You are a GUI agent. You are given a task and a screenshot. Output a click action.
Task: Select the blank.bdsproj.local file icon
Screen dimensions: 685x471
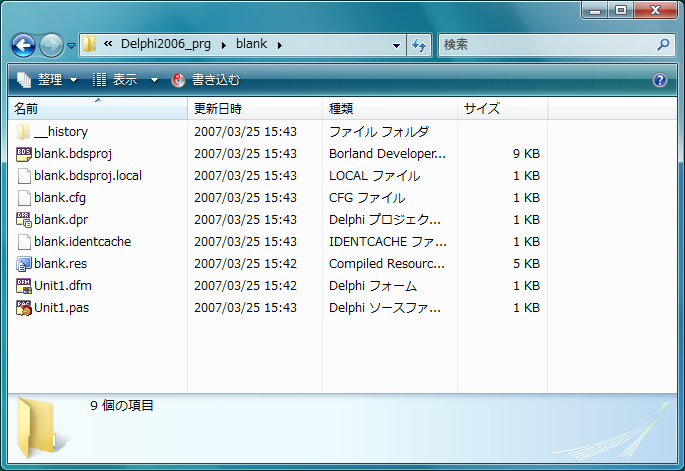pyautogui.click(x=24, y=176)
